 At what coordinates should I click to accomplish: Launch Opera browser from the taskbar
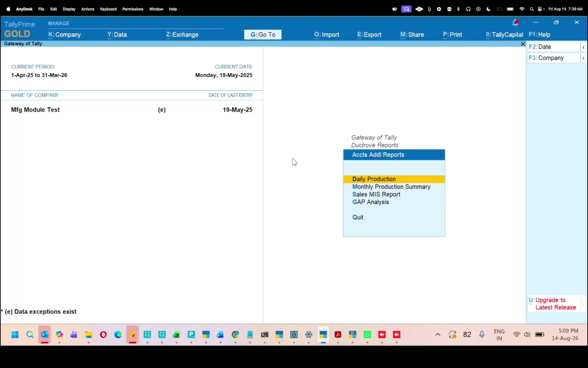point(103,335)
